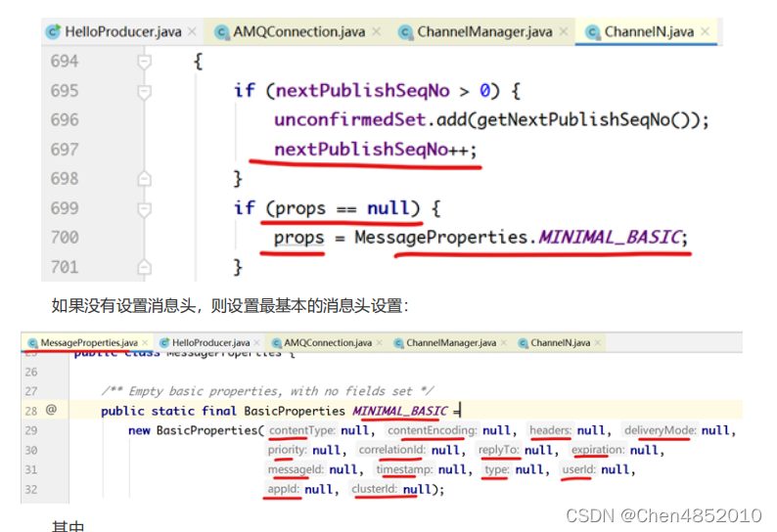The width and height of the screenshot is (777, 532).
Task: Click line number 697 in gutter
Action: pos(65,149)
